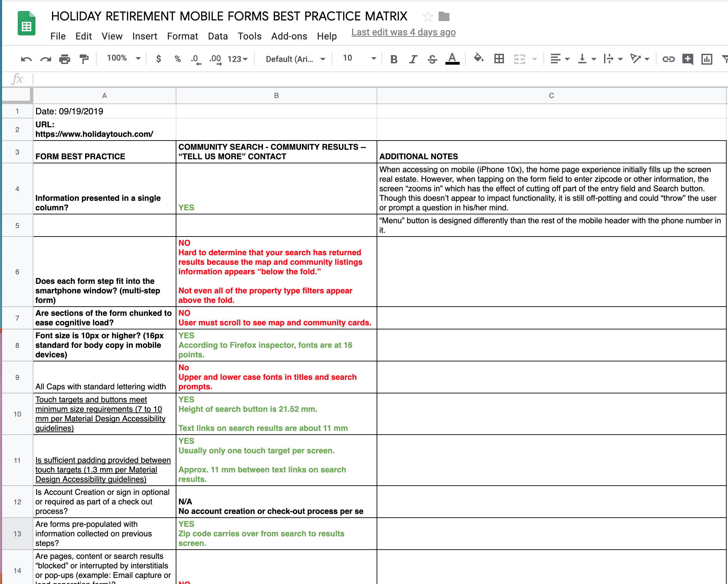Click the document title to rename
This screenshot has width=728, height=584.
tap(229, 16)
